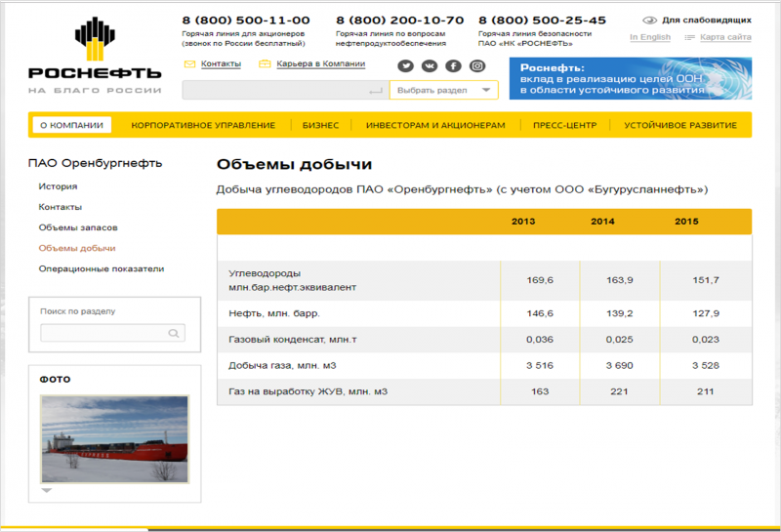Click the 2015 column header
This screenshot has height=532, width=781.
tap(686, 222)
